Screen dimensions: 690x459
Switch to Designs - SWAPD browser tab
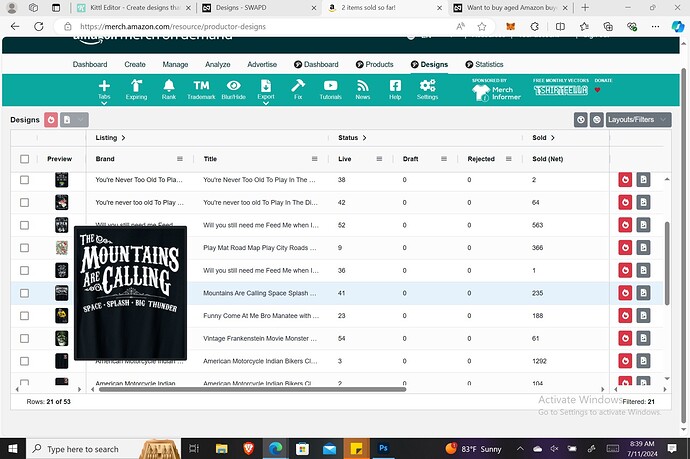pos(260,7)
